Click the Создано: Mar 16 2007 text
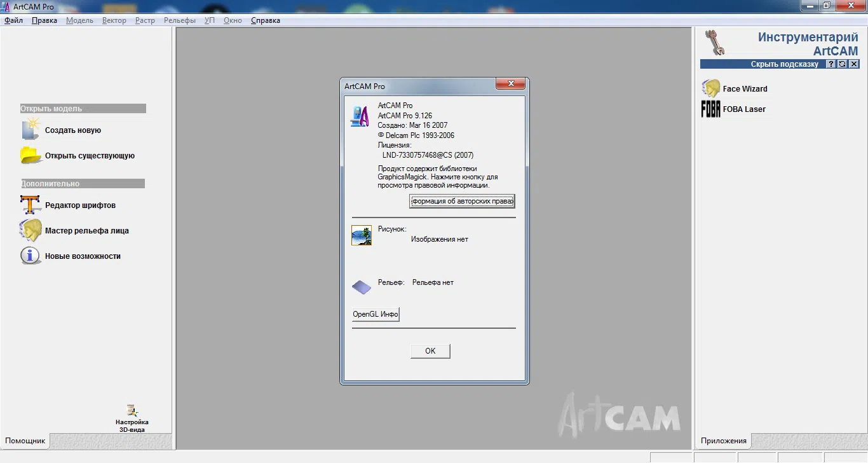 (412, 125)
